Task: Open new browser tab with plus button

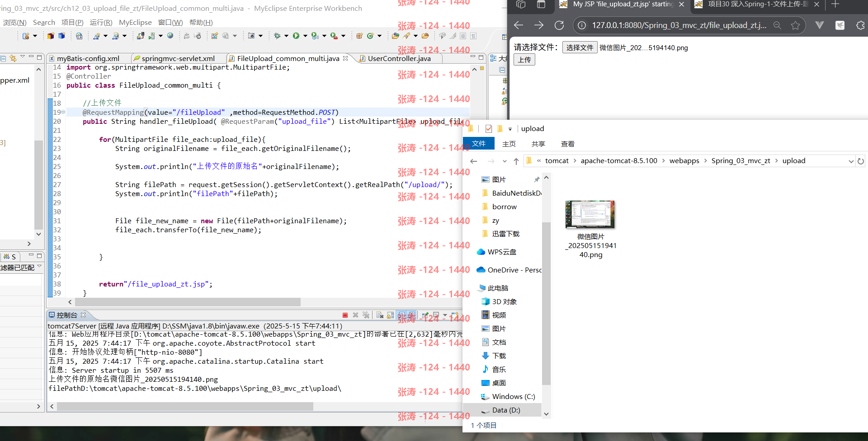Action: click(835, 4)
